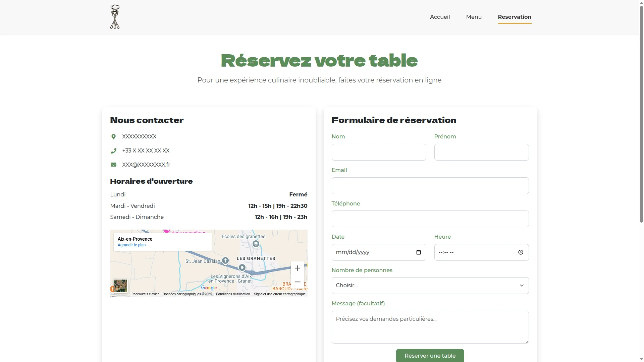Zoom out on the map with the minus icon
The width and height of the screenshot is (644, 362).
(x=297, y=282)
